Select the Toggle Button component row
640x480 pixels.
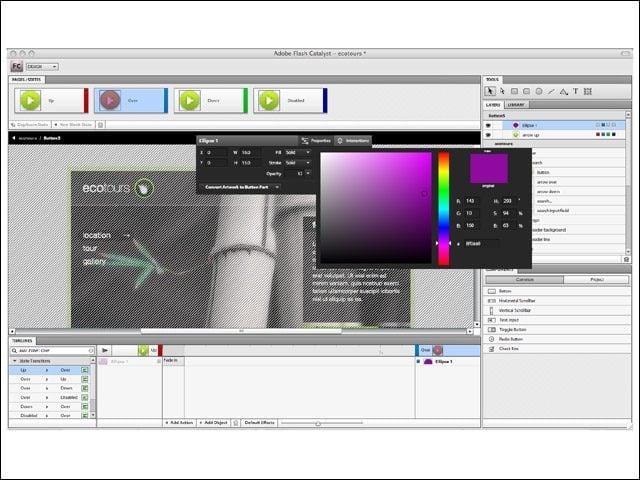coord(557,329)
